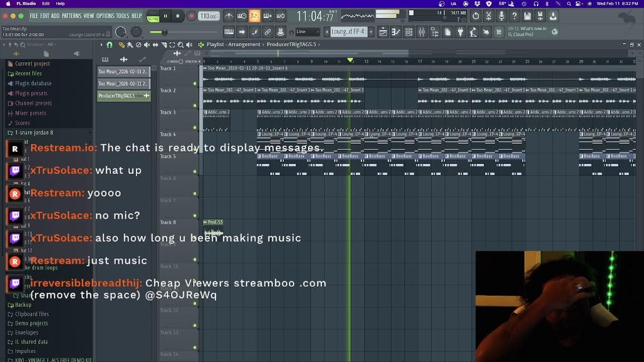Open the content library cart icon
This screenshot has width=644, height=362.
[x=499, y=32]
